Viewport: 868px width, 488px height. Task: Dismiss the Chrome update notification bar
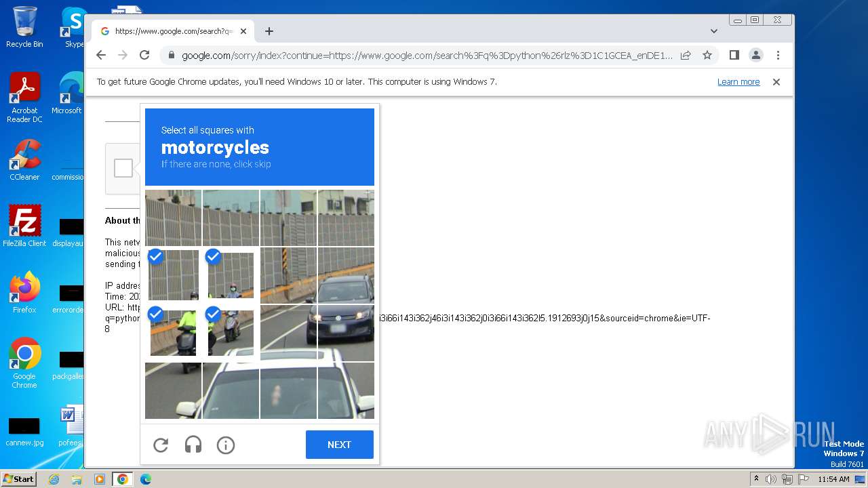coord(776,82)
